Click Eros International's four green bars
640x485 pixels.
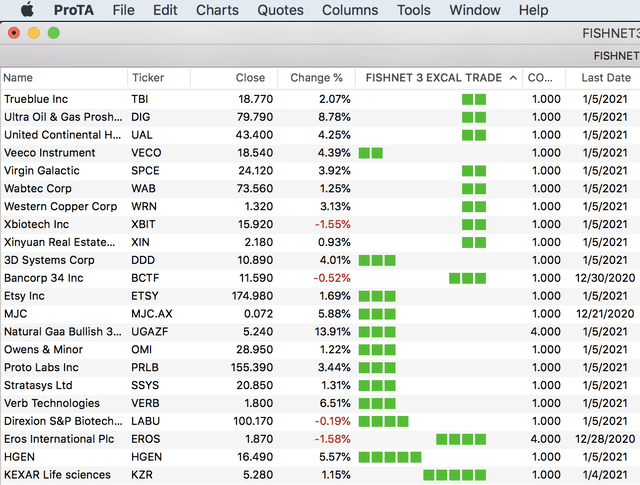click(461, 439)
